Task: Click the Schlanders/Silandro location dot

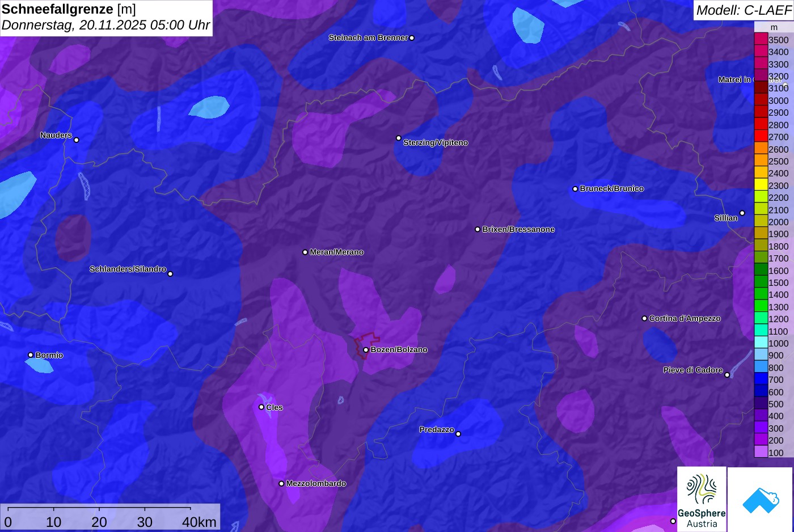Action: click(170, 274)
